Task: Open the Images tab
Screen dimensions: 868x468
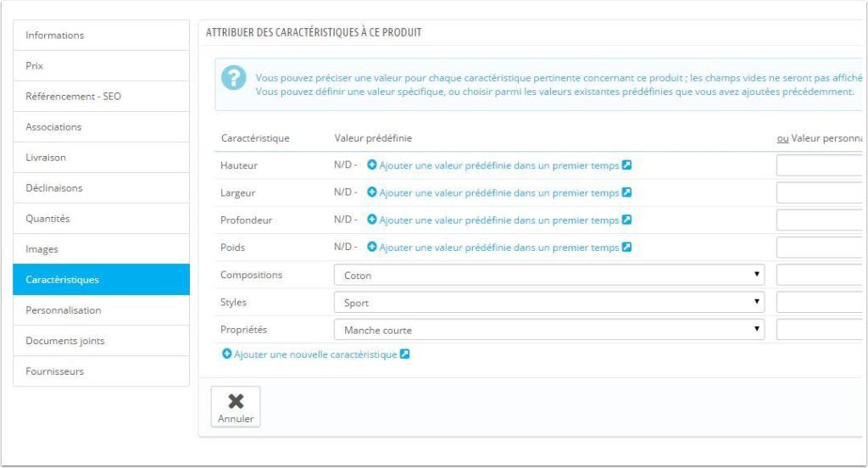Action: (x=102, y=249)
